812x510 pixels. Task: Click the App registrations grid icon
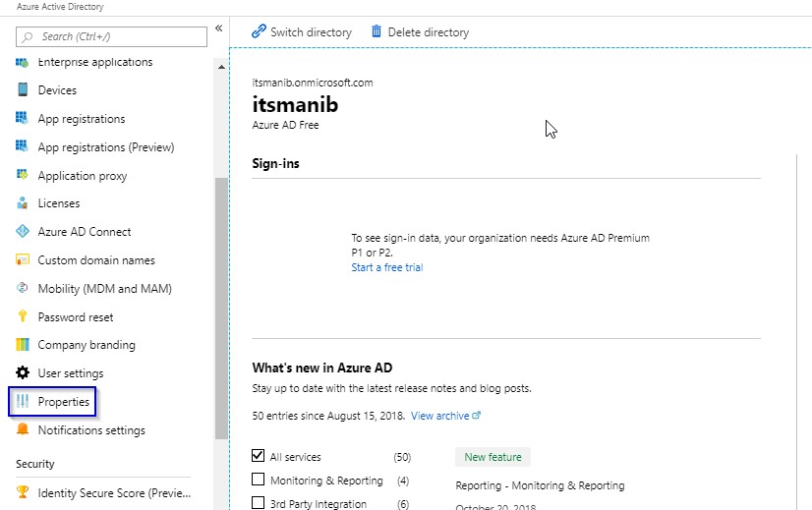coord(22,118)
